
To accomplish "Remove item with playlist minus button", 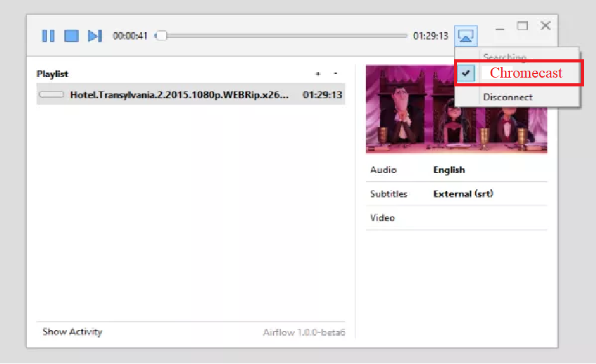I will click(x=335, y=73).
